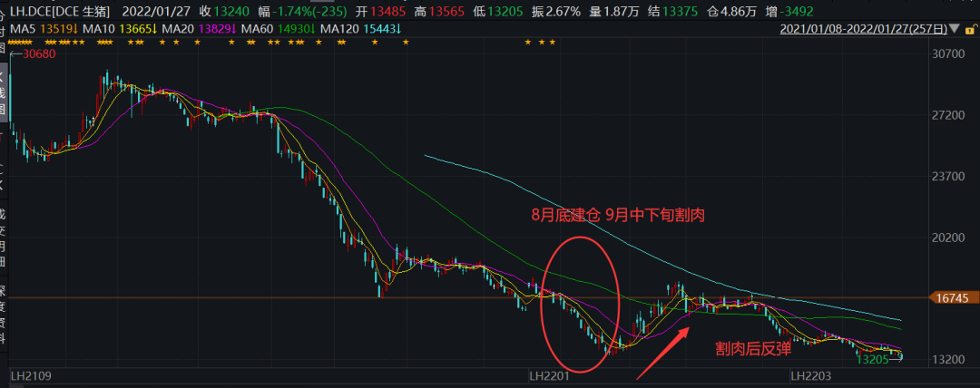Select the MA10 13665 indicator label
This screenshot has height=388, width=980.
120,29
